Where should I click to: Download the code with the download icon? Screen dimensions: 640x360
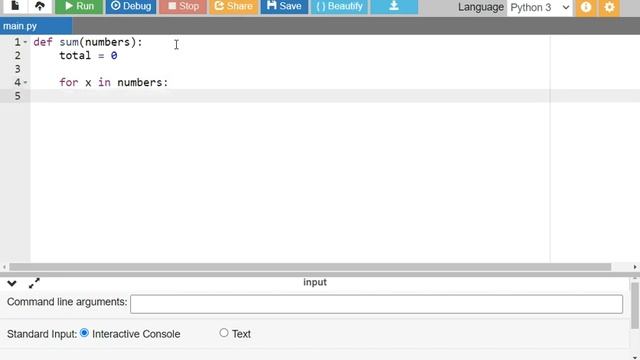394,6
